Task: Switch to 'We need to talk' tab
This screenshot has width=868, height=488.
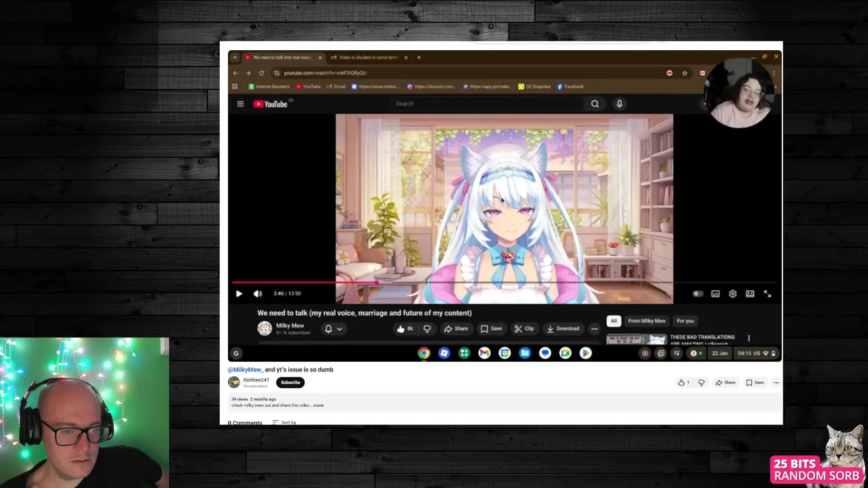Action: tap(283, 58)
